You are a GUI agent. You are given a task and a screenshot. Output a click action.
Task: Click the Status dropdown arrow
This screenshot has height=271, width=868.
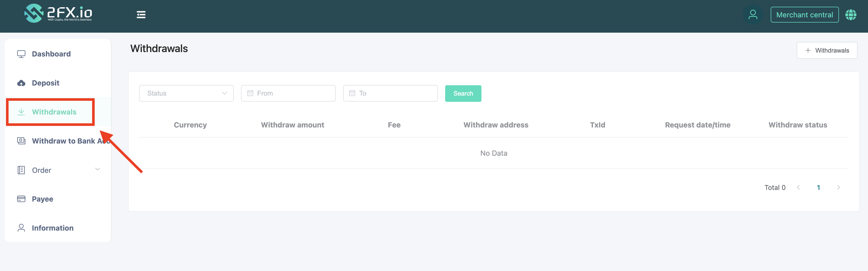(224, 93)
